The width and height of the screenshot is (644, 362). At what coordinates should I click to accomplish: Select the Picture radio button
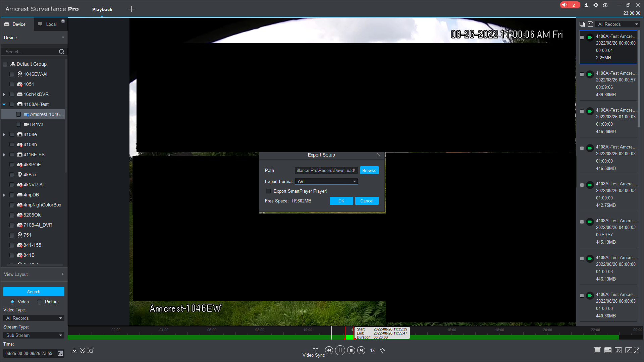point(40,302)
